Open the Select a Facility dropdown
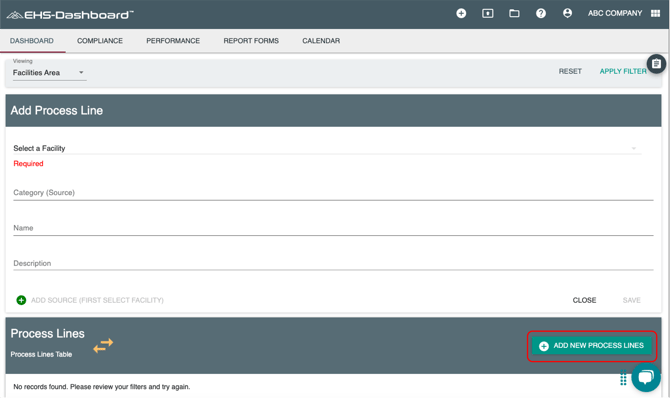The height and width of the screenshot is (398, 670). (x=327, y=148)
